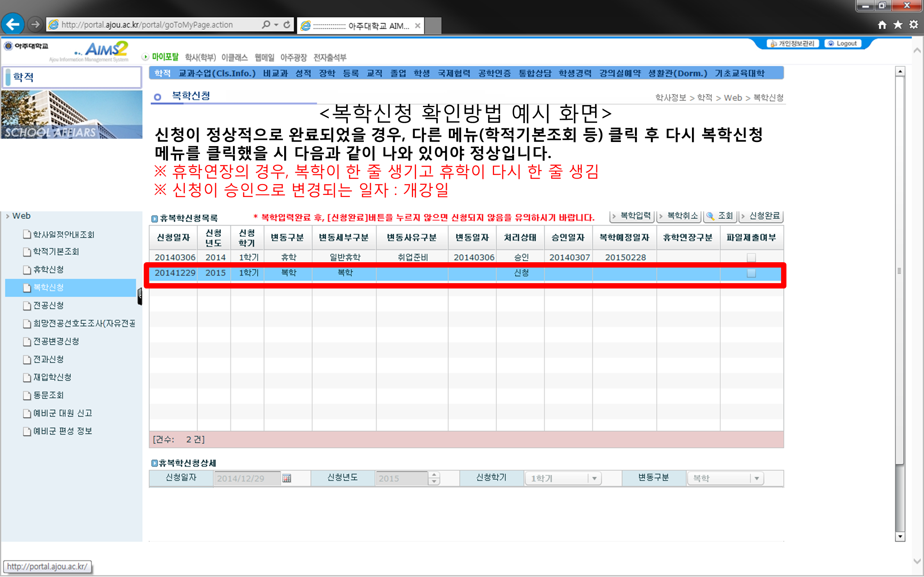
Task: Click the 신청완료 button
Action: tap(761, 216)
